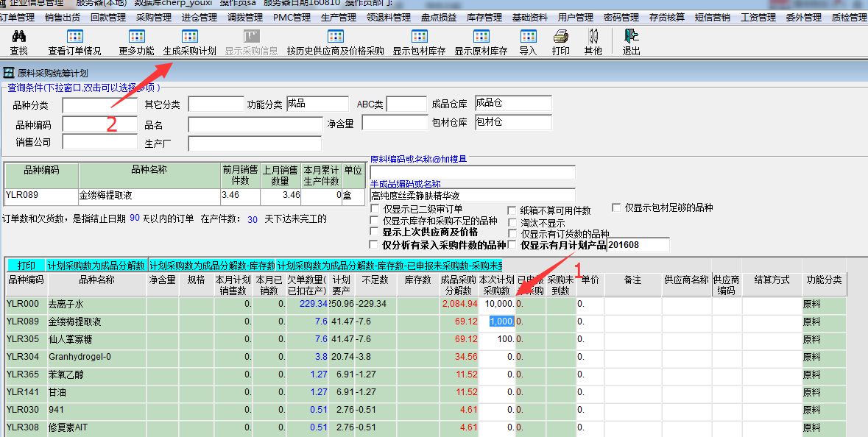Click the 退出 exit door icon
Image resolution: width=868 pixels, height=437 pixels.
click(x=631, y=37)
